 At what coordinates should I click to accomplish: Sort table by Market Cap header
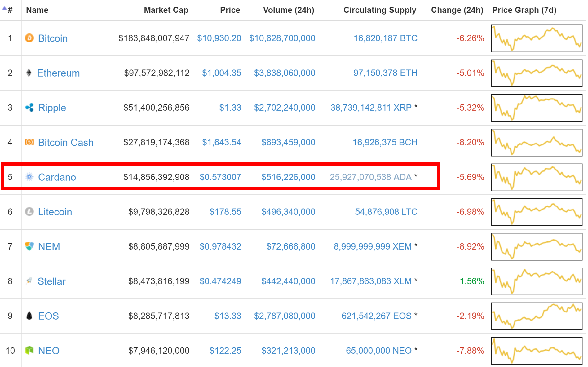(x=166, y=10)
